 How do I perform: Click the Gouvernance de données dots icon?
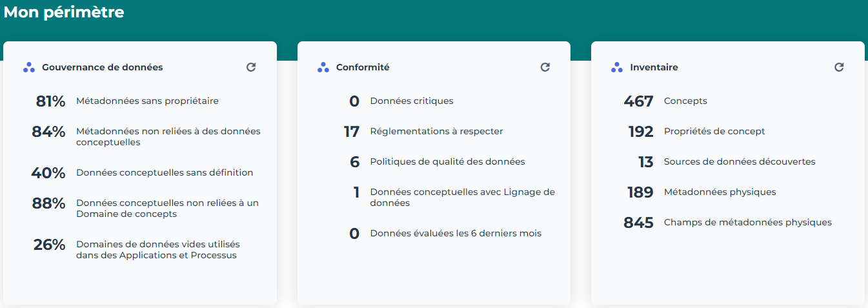click(29, 67)
